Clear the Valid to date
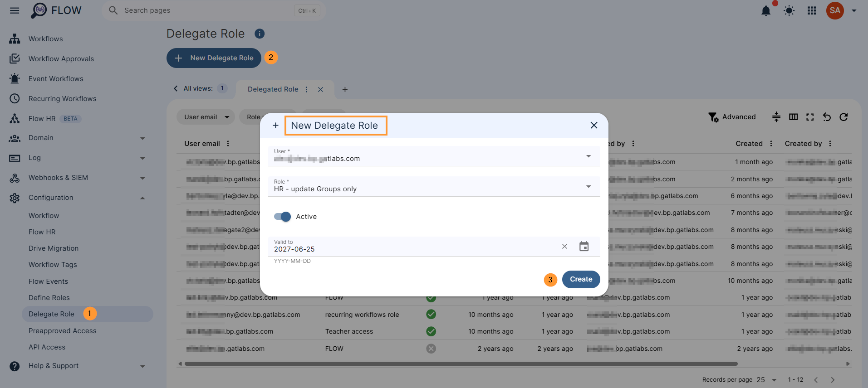Screen dimensions: 868x388 (564, 246)
